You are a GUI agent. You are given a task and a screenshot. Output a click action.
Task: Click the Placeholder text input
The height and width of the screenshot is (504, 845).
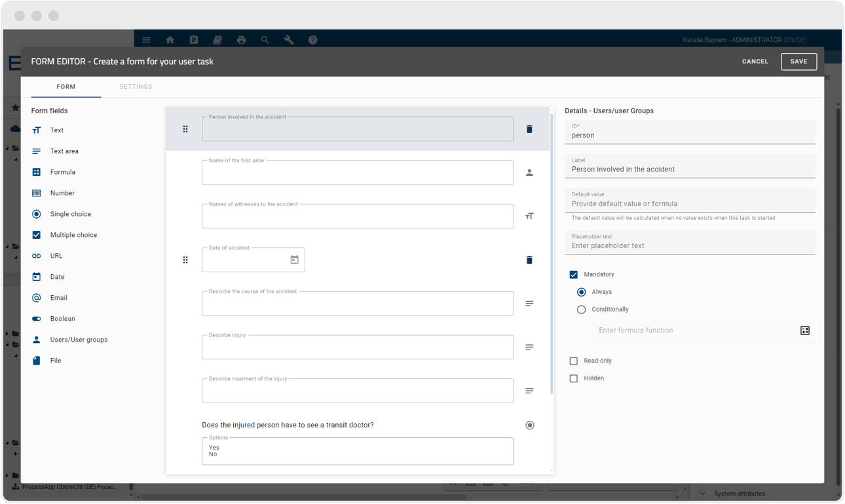click(x=690, y=242)
